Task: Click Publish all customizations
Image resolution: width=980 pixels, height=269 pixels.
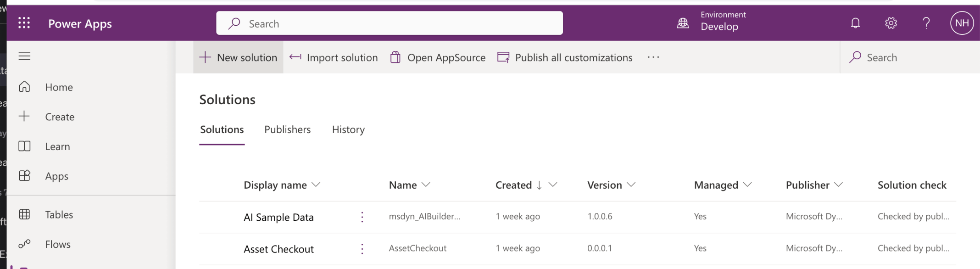Action: 565,57
